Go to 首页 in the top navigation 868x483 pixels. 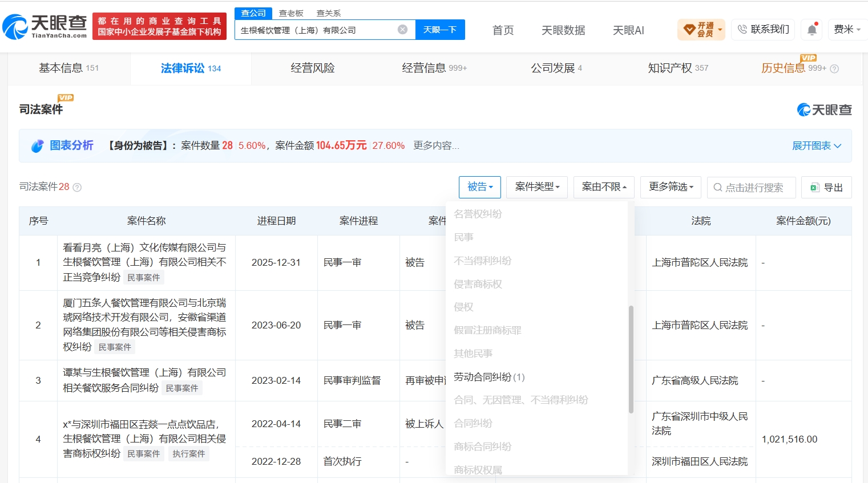503,30
